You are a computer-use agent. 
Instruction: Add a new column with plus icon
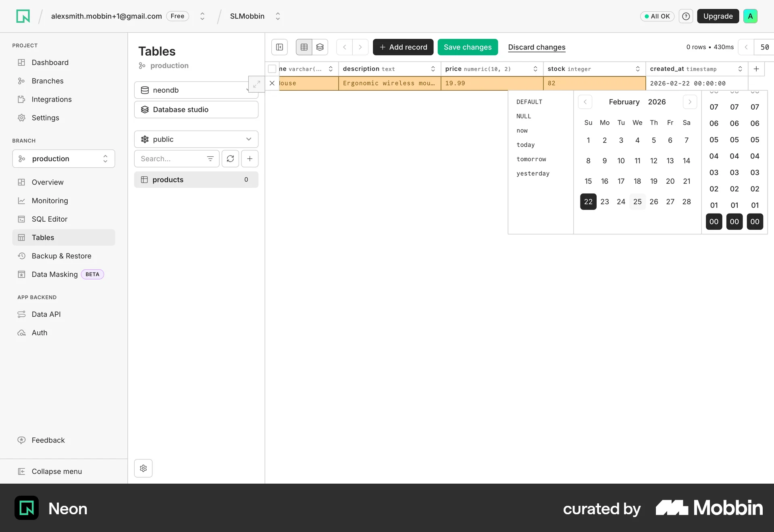tap(756, 69)
